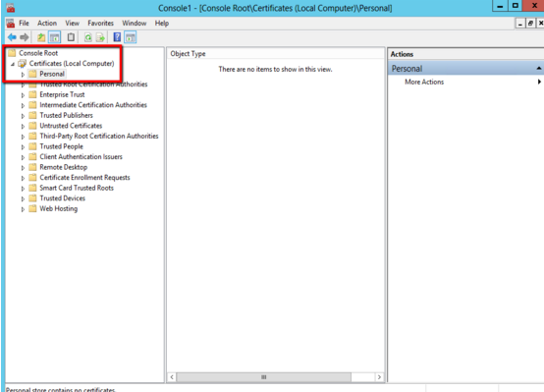This screenshot has height=392, width=544.
Task: Open the Help menu
Action: point(162,24)
